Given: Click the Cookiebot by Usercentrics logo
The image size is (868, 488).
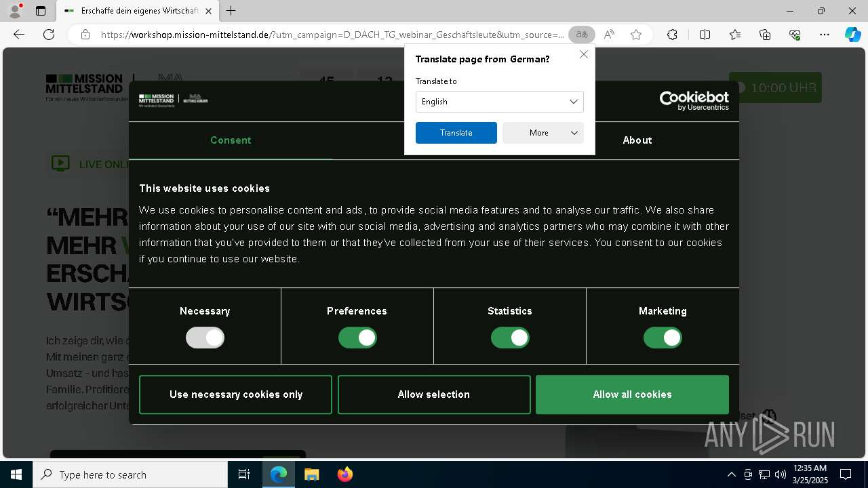Looking at the screenshot, I should (694, 100).
